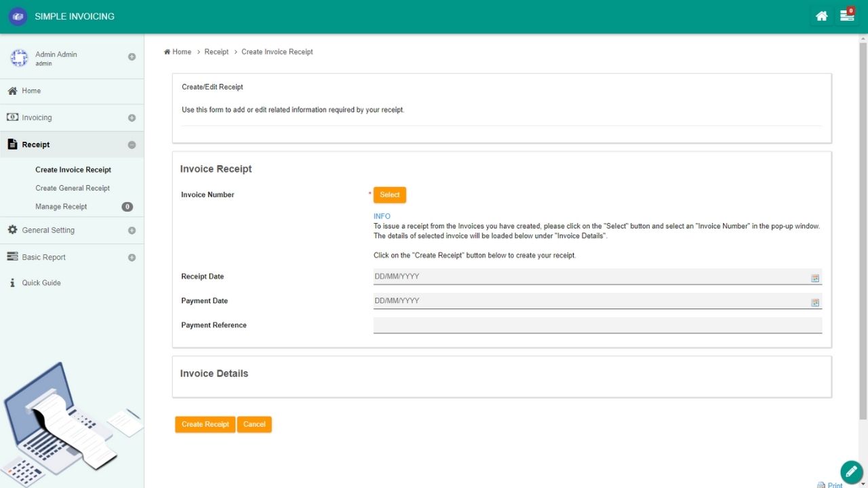Click the home icon in top header
Screen dimensions: 868x488
821,16
